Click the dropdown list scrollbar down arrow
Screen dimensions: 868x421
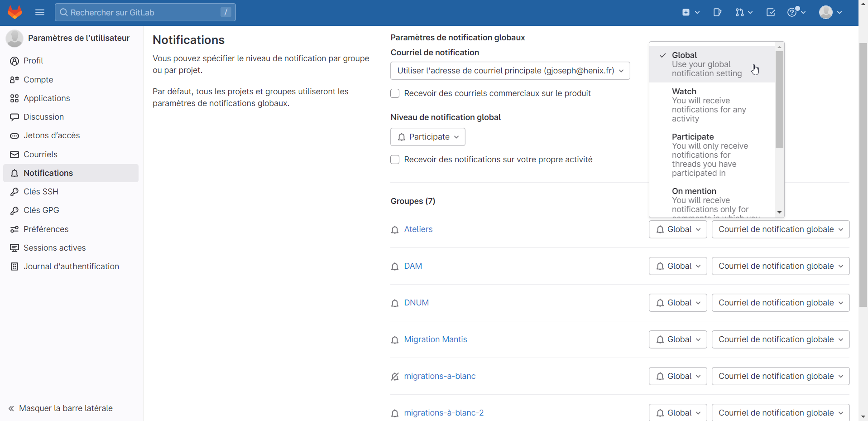(779, 212)
